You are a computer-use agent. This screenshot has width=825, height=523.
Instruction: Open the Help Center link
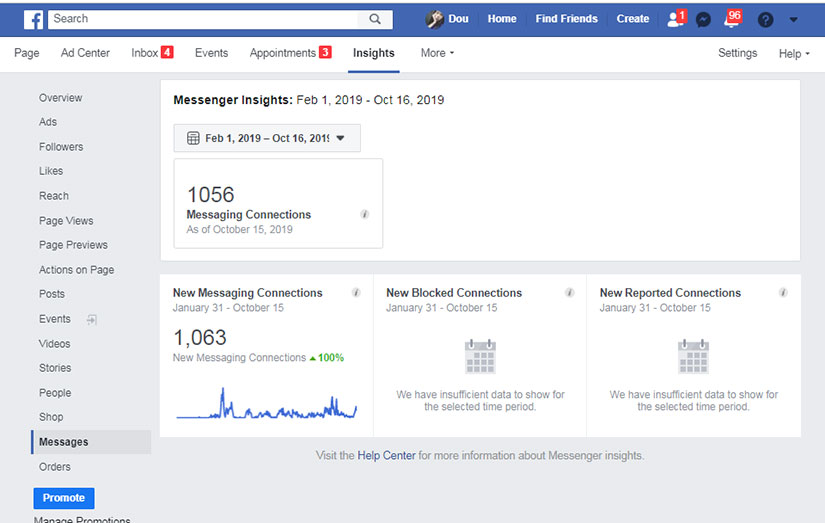(386, 456)
